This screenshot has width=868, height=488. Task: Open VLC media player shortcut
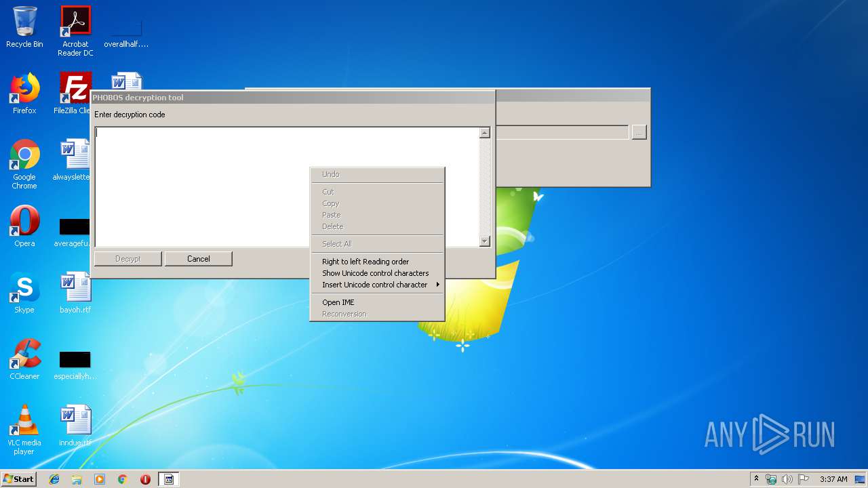click(x=24, y=430)
